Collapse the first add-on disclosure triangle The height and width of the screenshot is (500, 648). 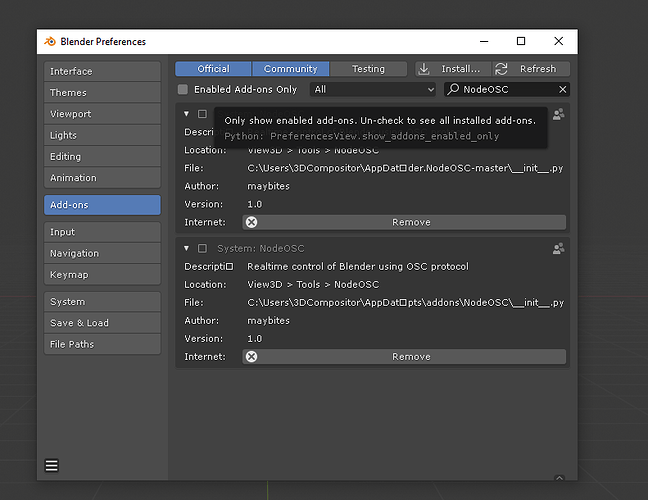186,114
